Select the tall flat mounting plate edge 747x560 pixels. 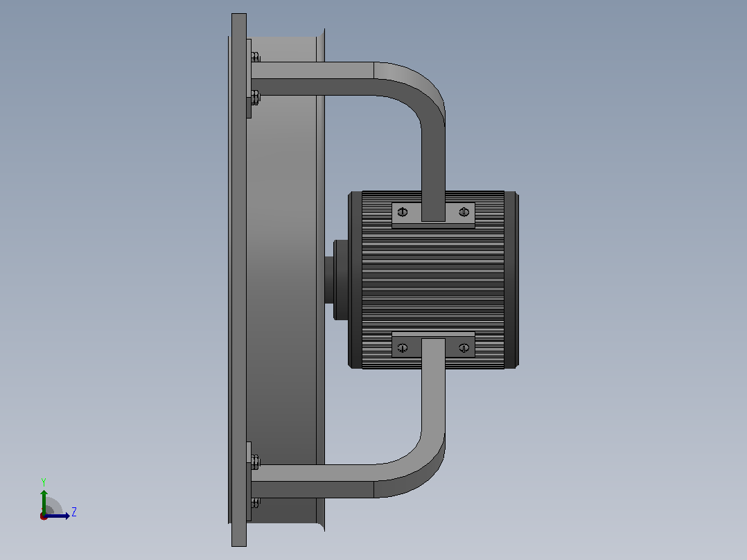[238, 280]
